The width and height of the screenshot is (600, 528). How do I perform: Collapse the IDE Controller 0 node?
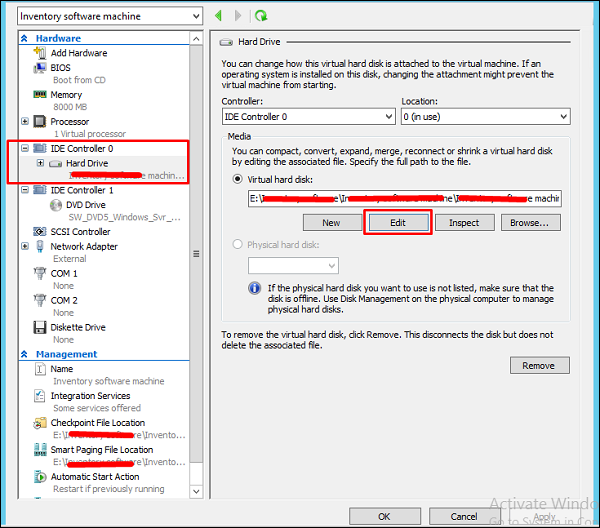26,149
